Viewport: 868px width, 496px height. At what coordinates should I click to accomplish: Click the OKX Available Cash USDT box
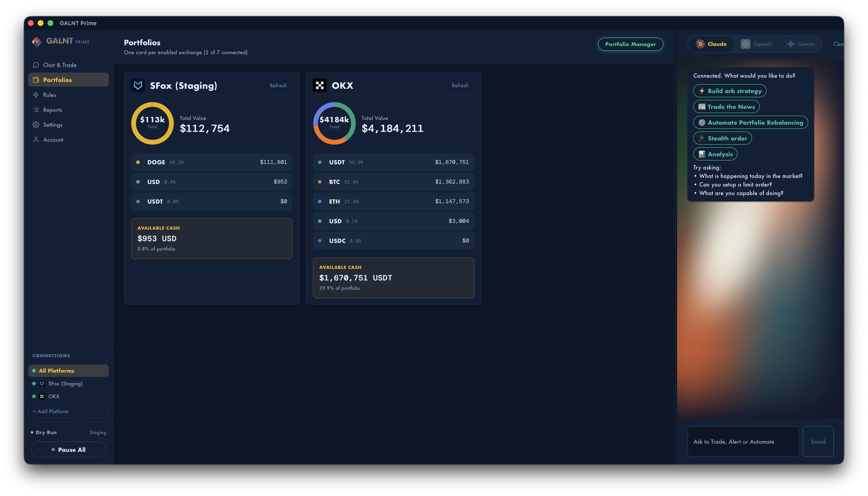click(x=393, y=278)
